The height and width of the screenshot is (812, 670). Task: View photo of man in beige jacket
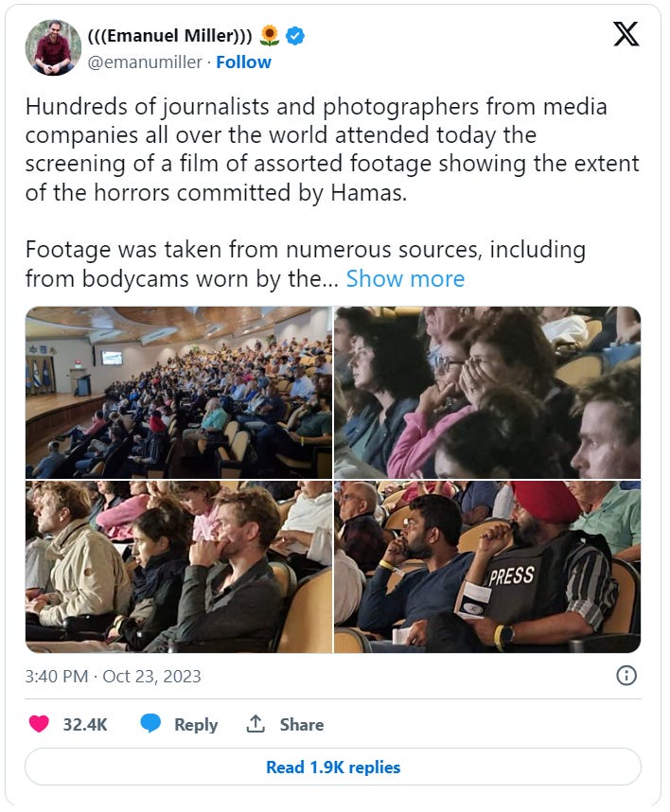[179, 567]
